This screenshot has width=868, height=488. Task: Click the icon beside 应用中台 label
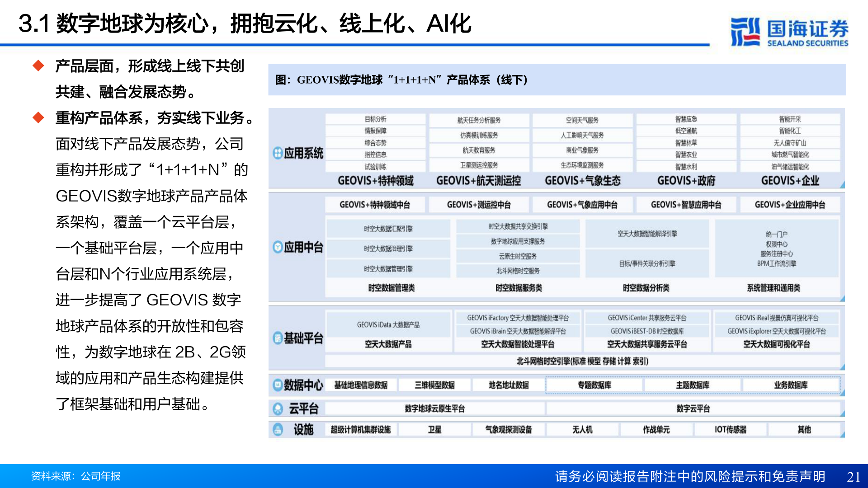[x=278, y=247]
